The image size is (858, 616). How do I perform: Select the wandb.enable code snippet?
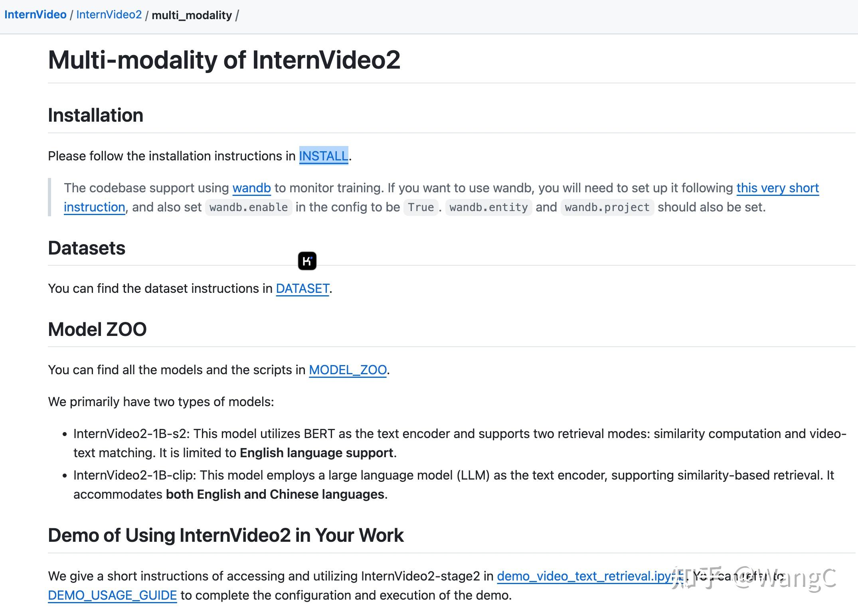(248, 207)
